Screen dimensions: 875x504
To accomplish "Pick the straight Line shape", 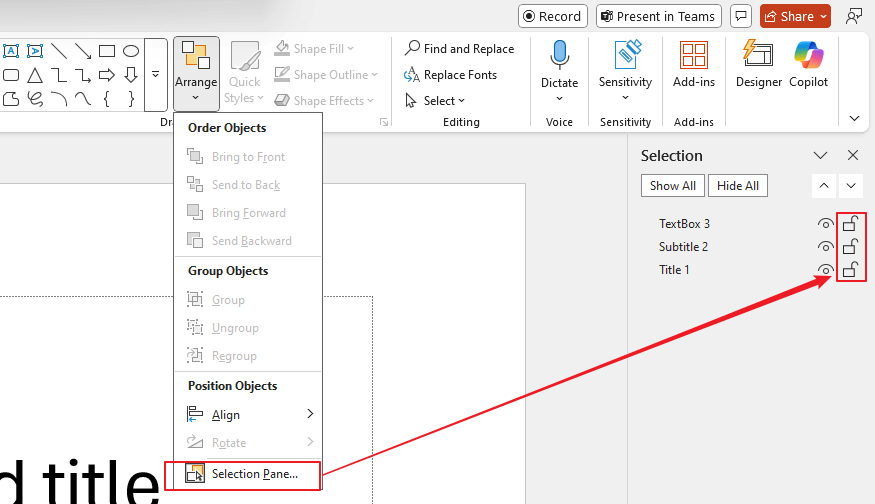I will coord(59,51).
